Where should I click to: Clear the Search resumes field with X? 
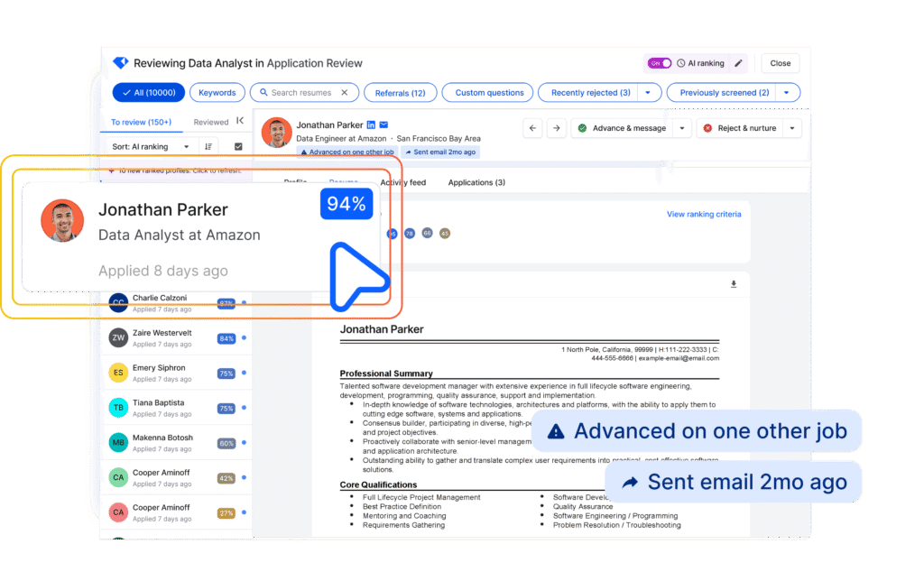coord(345,92)
